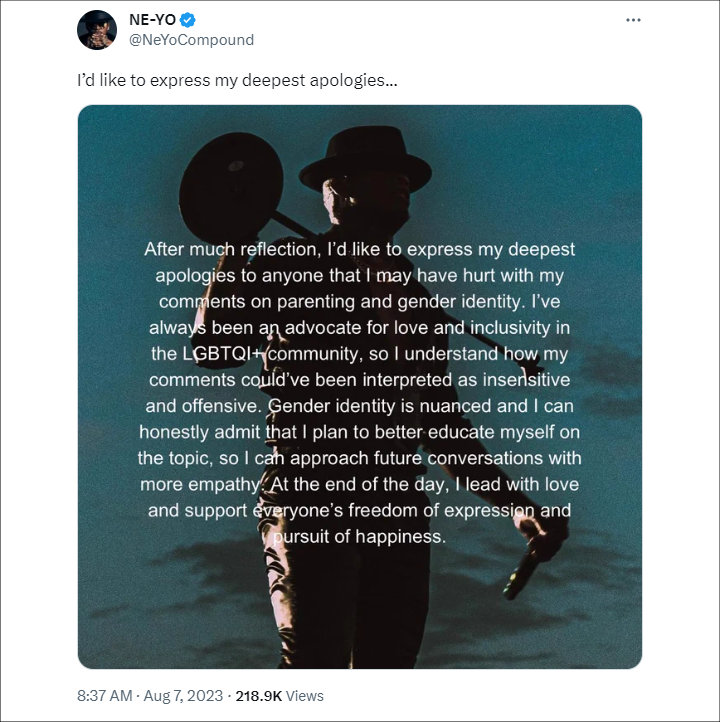This screenshot has height=722, width=720.
Task: Open the three-dot more options menu
Action: point(633,20)
